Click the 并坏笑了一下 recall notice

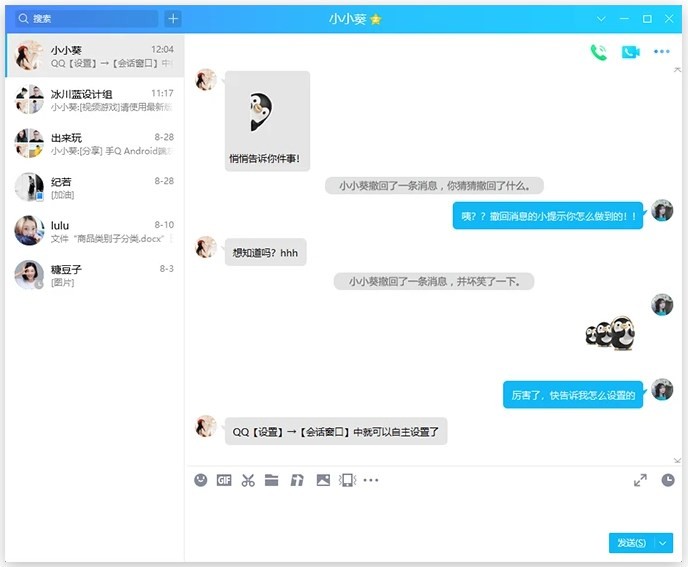point(434,281)
